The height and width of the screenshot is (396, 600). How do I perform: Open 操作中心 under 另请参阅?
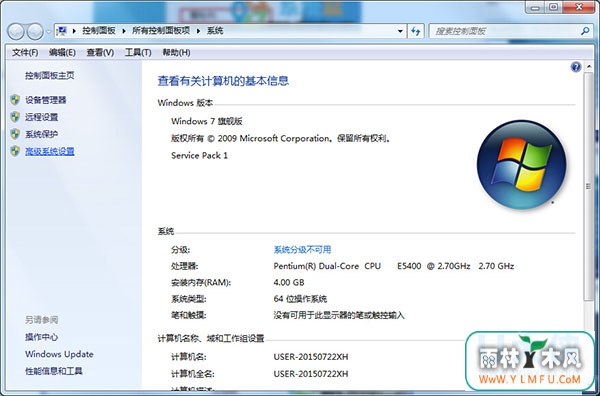point(41,337)
